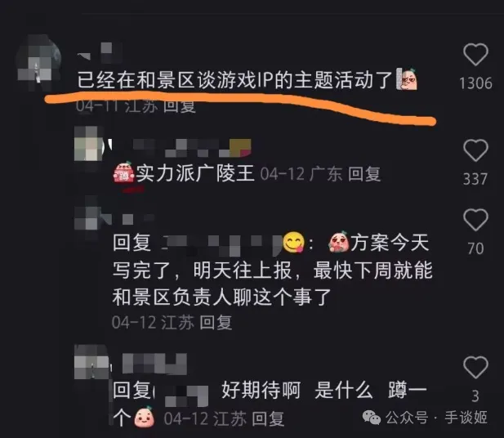Tap the WeChat 公众号 手谈姬 watermark
Screen dimensions: 504x438
[x=425, y=418]
